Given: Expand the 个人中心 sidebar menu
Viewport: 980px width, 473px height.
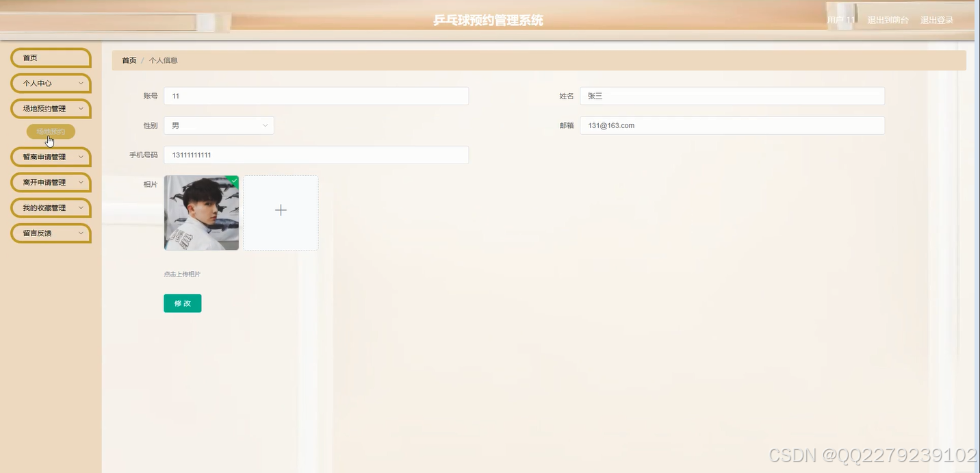Looking at the screenshot, I should (x=50, y=83).
